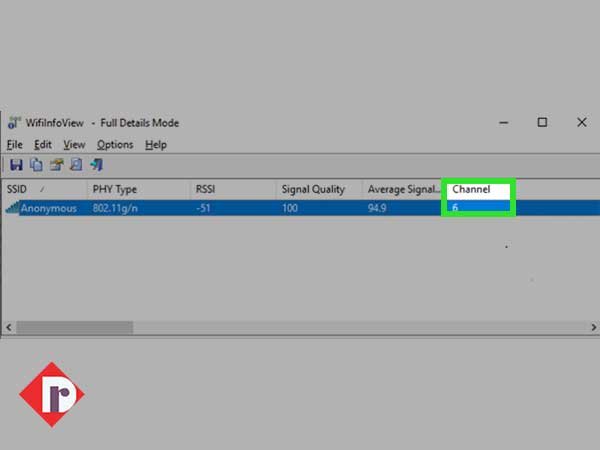Open the File menu

(15, 145)
